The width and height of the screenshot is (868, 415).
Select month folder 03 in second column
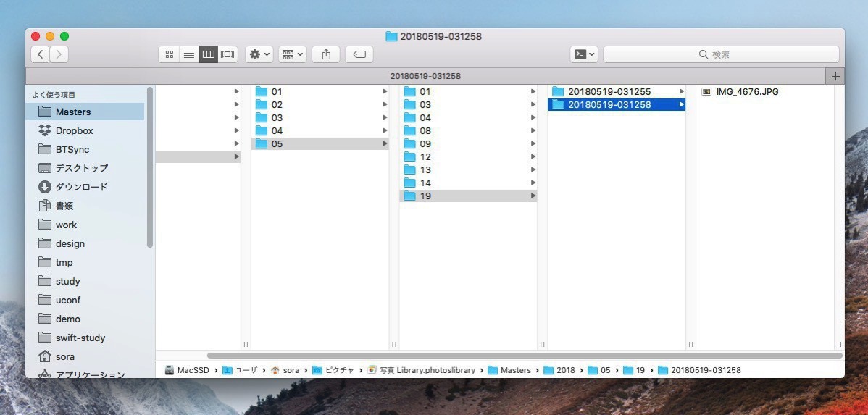pos(320,118)
